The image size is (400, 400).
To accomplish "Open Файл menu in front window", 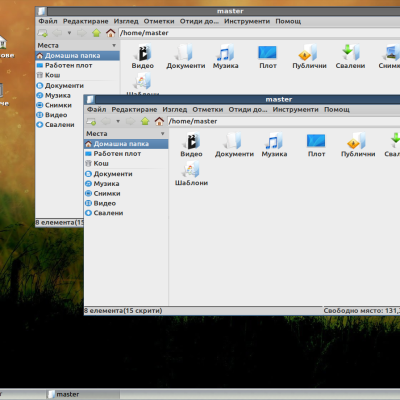I will click(97, 110).
